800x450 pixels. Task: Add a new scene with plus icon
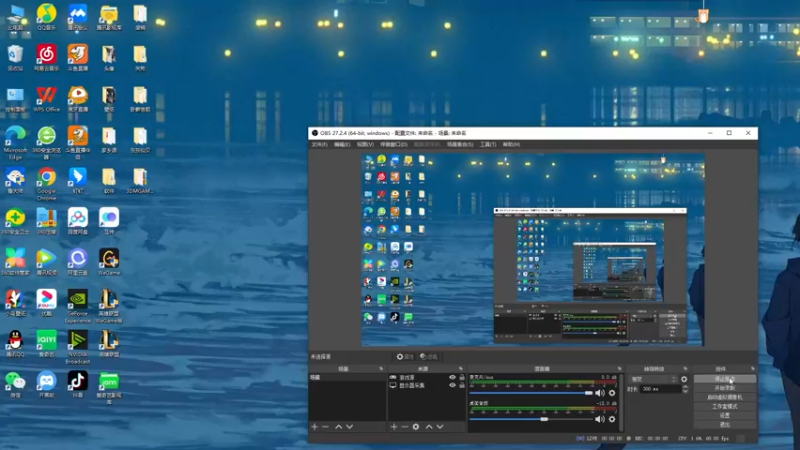pos(314,427)
